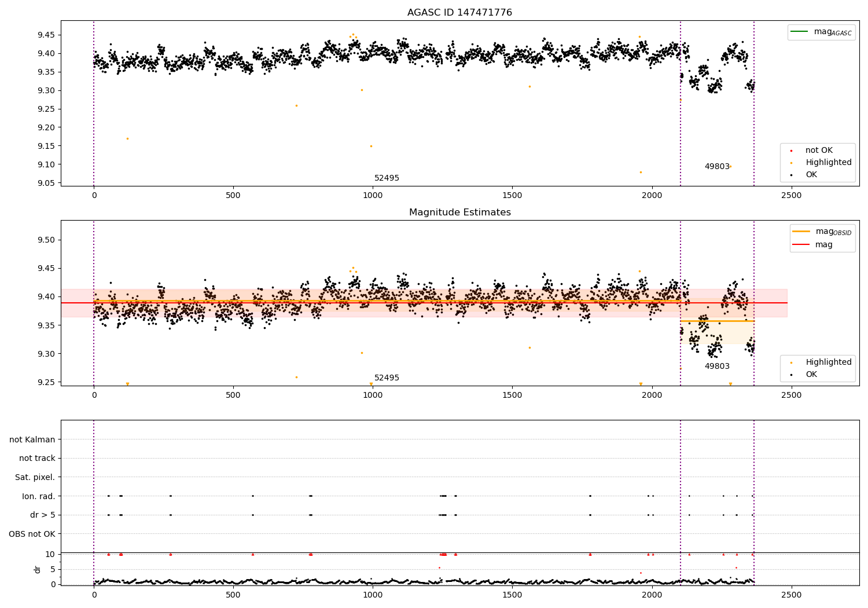Click the 'Magnitude Estimates' plot title

pos(459,213)
